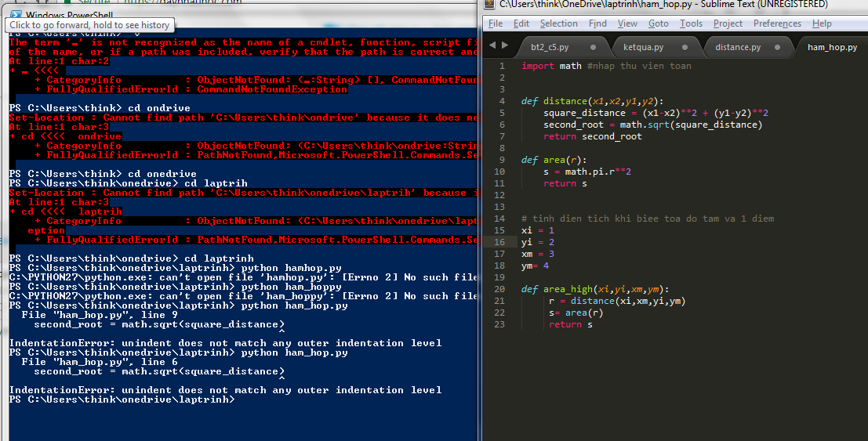Open the Goto menu

click(x=659, y=23)
